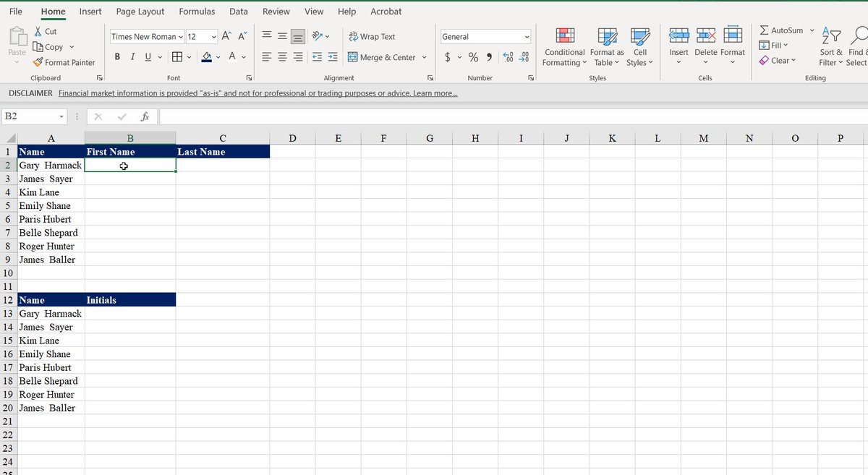Click the Cut scissors icon

point(38,32)
